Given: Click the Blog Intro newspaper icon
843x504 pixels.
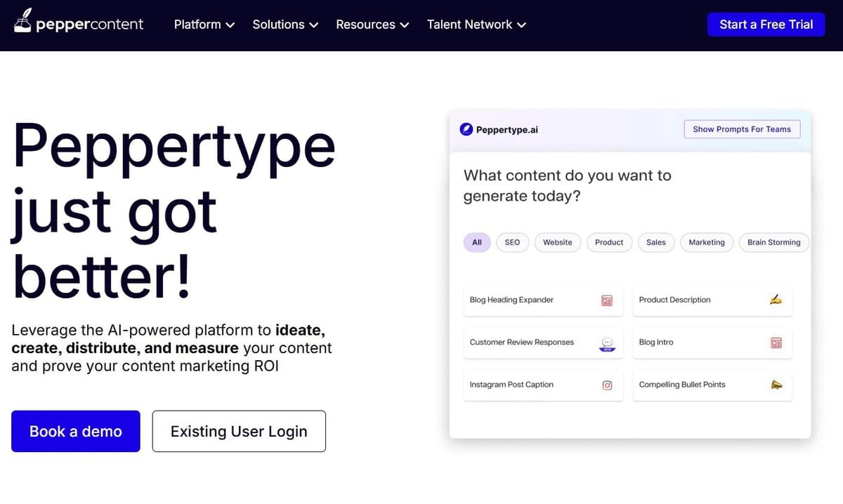Looking at the screenshot, I should pos(776,343).
